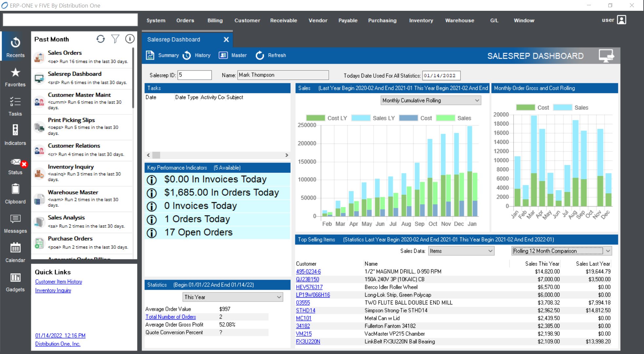Click the Total Number of Orders link

[x=170, y=317]
